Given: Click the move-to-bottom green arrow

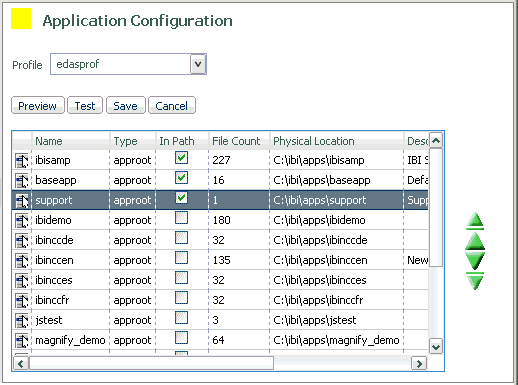Looking at the screenshot, I should (475, 281).
